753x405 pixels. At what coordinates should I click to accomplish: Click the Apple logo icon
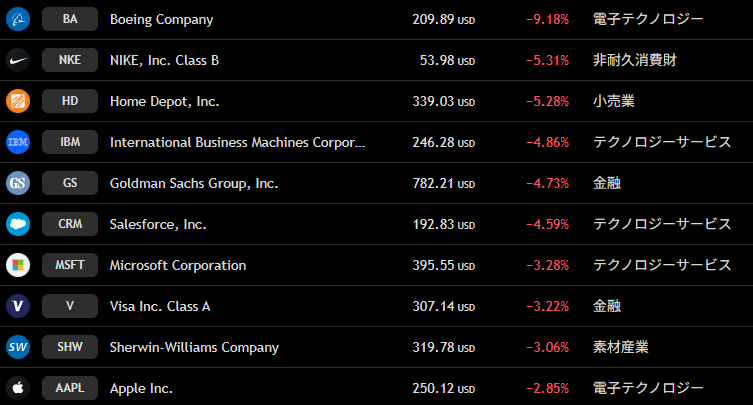click(x=18, y=388)
